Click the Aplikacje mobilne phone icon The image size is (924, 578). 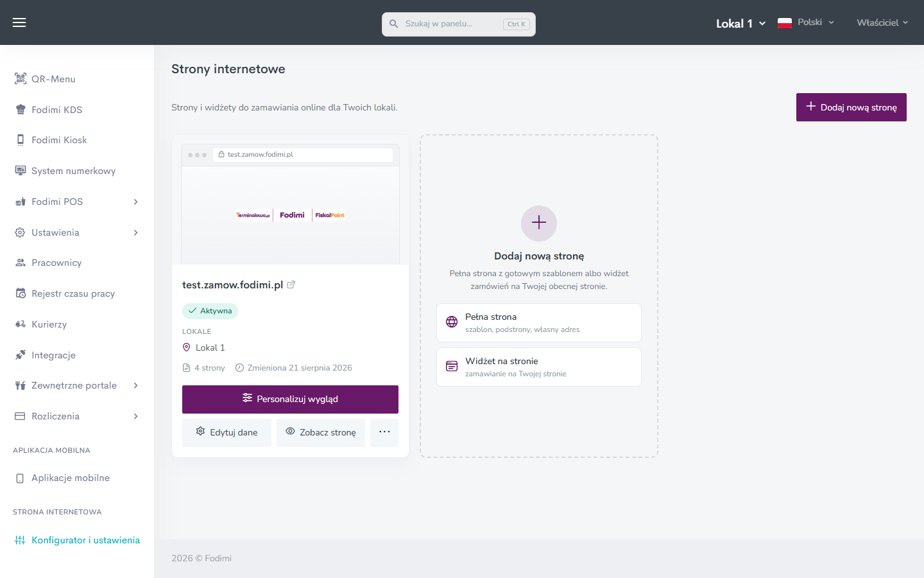point(20,478)
